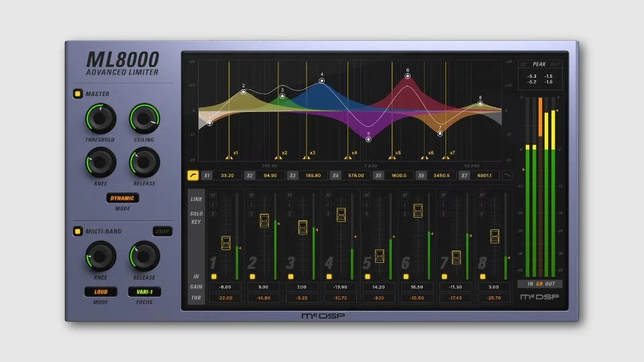
Task: Click the band 4 gain fader handle
Action: coord(341,215)
